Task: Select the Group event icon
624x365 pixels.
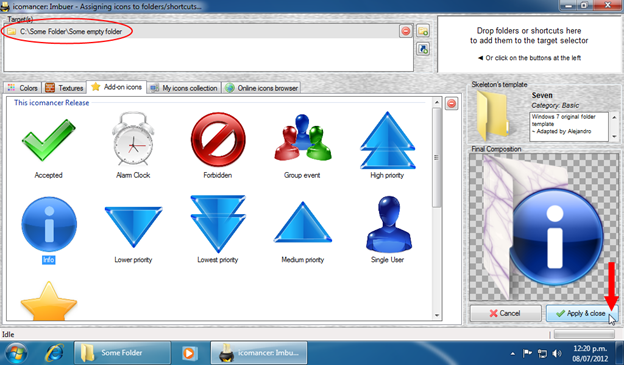Action: pos(302,138)
